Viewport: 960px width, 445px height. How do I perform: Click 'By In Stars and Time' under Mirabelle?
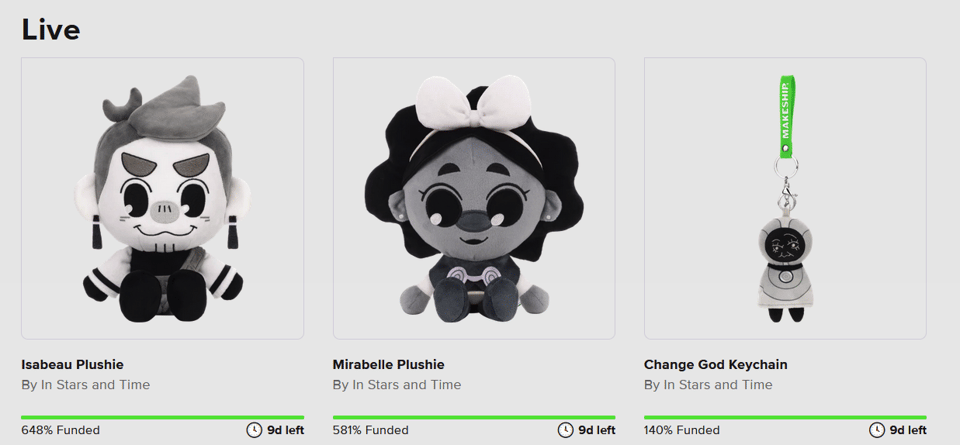(397, 385)
